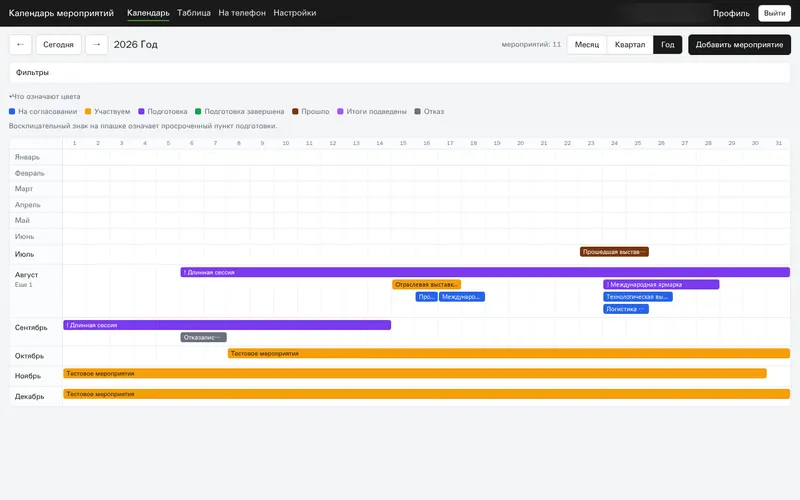
Task: Click day 15 in the column header
Action: [x=403, y=143]
